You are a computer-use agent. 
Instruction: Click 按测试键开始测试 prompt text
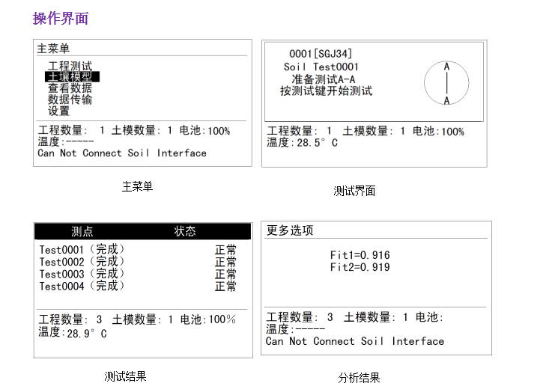point(326,91)
